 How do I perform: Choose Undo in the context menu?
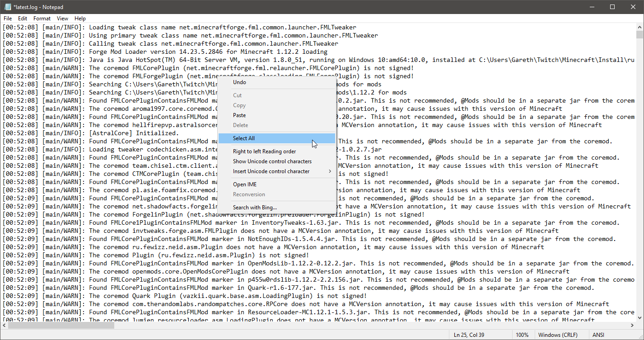click(277, 82)
